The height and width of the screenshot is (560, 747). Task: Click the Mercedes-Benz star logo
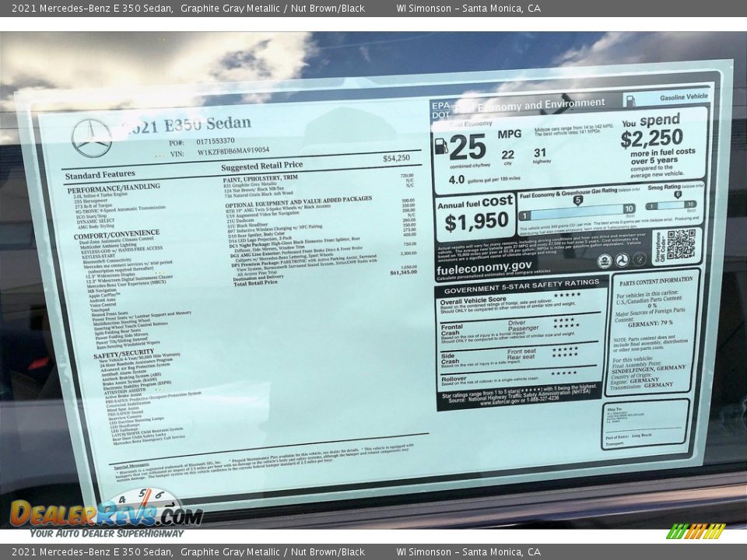coord(92,138)
